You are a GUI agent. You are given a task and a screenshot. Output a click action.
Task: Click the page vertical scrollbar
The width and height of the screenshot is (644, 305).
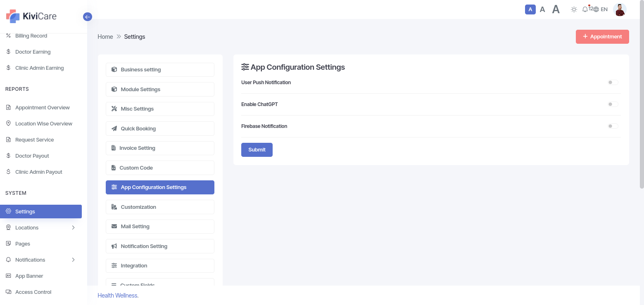[x=642, y=95]
